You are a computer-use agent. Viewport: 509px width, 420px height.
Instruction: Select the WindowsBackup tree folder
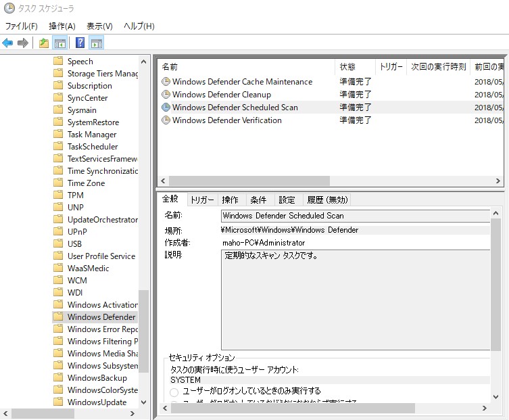(97, 378)
